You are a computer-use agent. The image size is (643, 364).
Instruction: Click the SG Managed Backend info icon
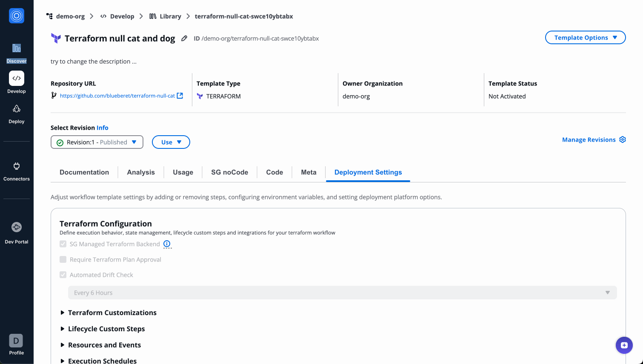click(167, 244)
